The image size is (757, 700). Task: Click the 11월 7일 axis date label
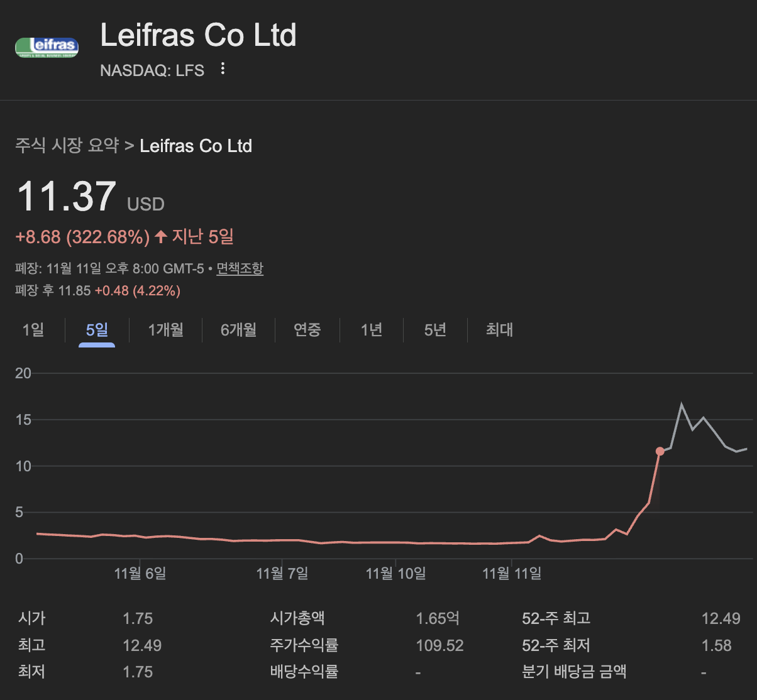[282, 573]
